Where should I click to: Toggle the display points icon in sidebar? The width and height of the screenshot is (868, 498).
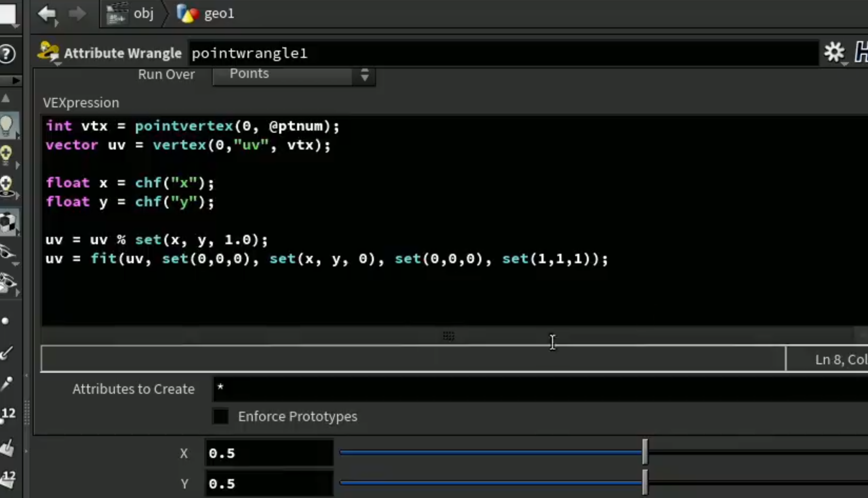[x=5, y=321]
